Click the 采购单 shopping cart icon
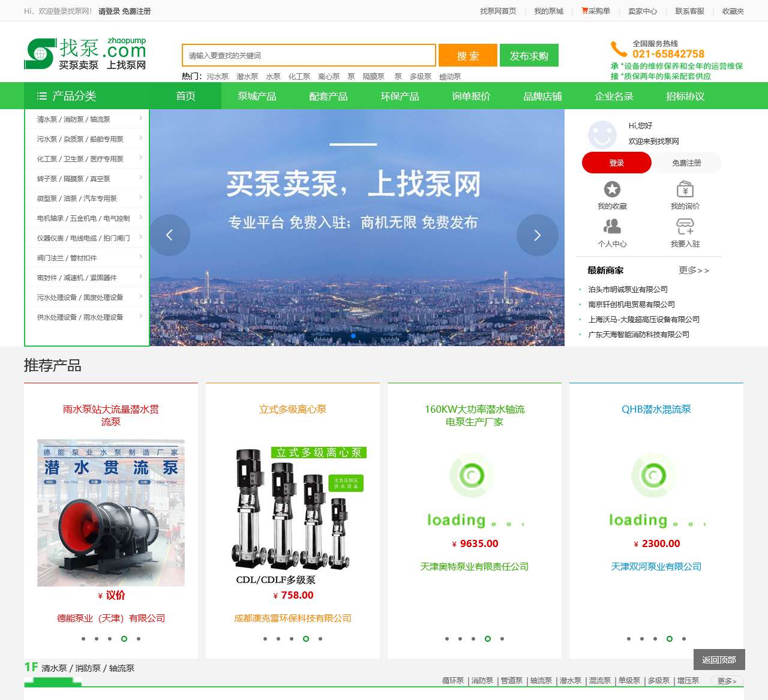The image size is (768, 700). point(584,11)
